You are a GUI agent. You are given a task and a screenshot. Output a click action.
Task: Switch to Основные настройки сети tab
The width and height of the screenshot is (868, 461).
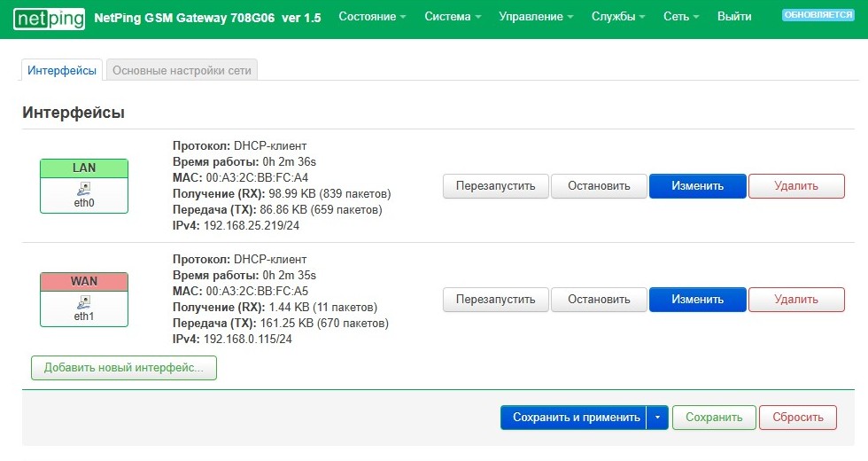pyautogui.click(x=182, y=71)
